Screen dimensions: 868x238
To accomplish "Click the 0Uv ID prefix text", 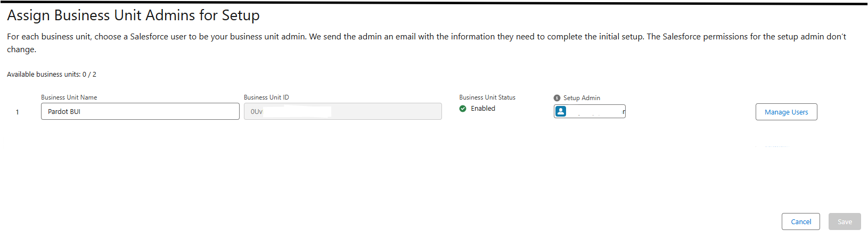I will point(257,112).
